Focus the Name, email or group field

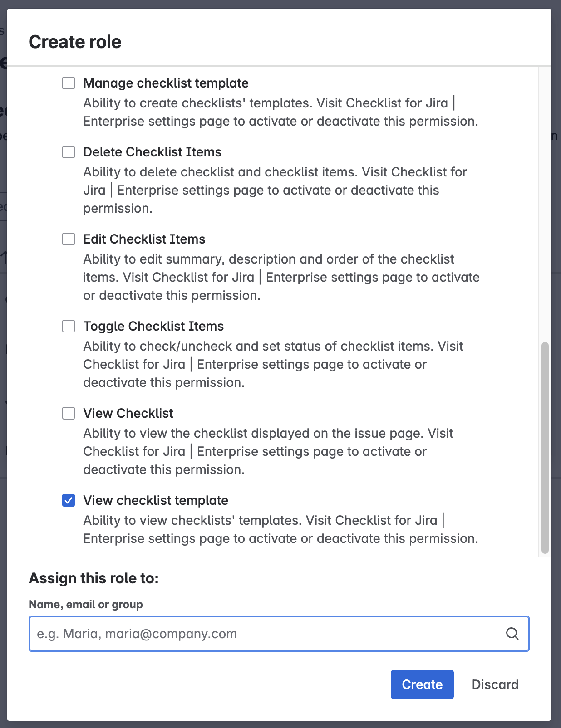(x=268, y=634)
